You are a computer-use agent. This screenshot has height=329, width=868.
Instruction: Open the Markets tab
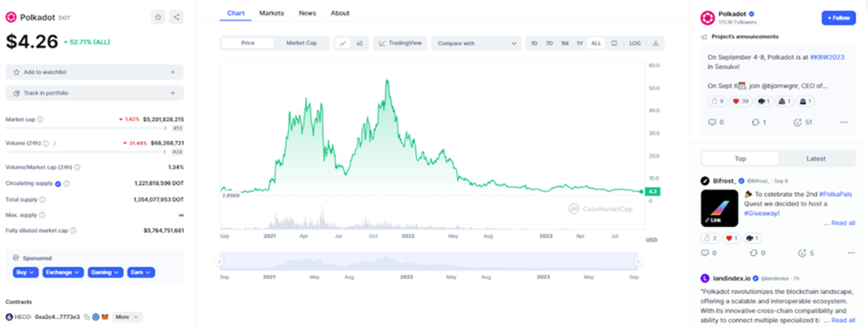point(271,13)
